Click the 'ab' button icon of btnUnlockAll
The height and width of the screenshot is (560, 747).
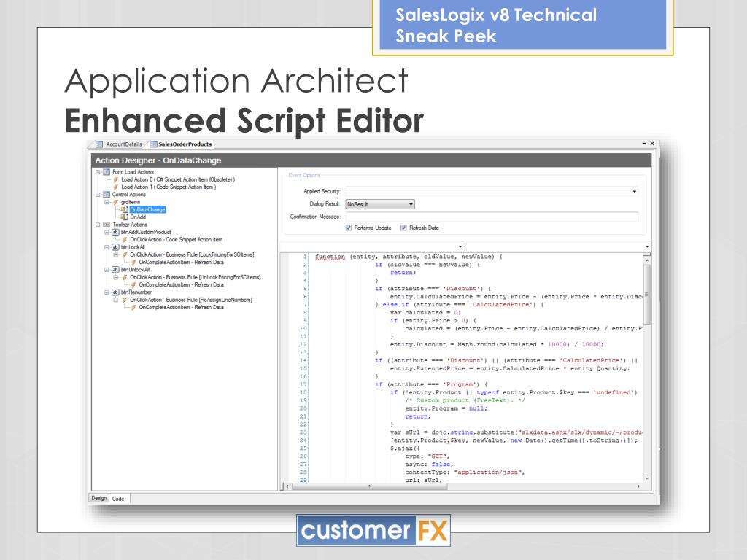[115, 270]
